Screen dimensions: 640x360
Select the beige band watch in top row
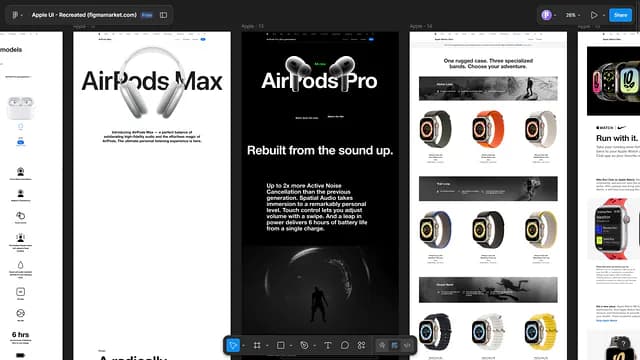pyautogui.click(x=541, y=129)
